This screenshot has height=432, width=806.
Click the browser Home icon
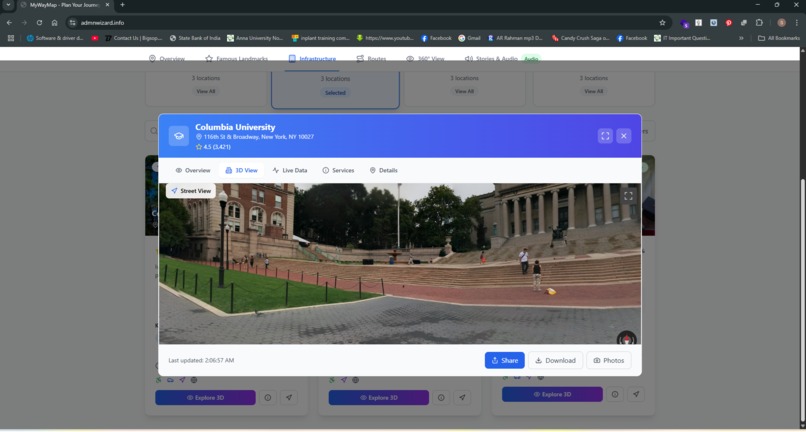click(54, 23)
